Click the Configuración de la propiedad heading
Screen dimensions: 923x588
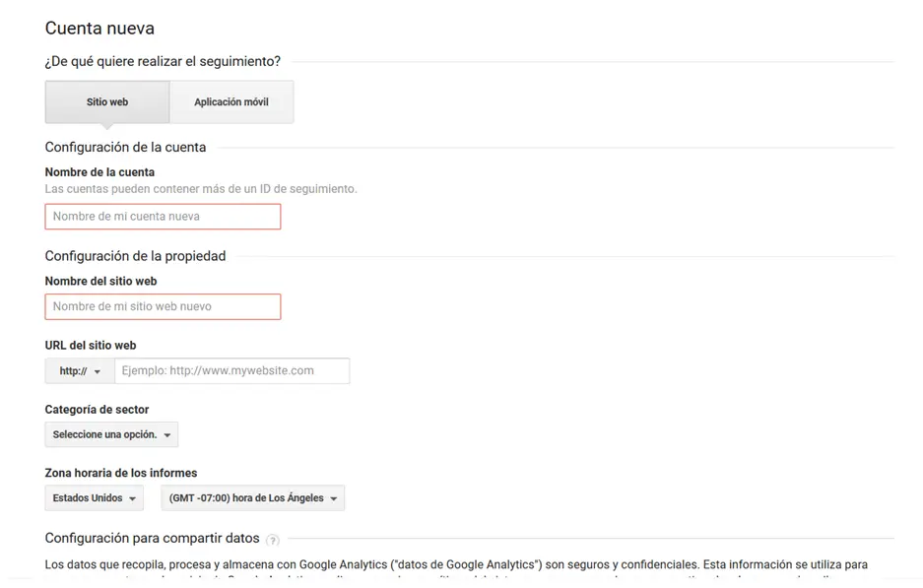135,255
